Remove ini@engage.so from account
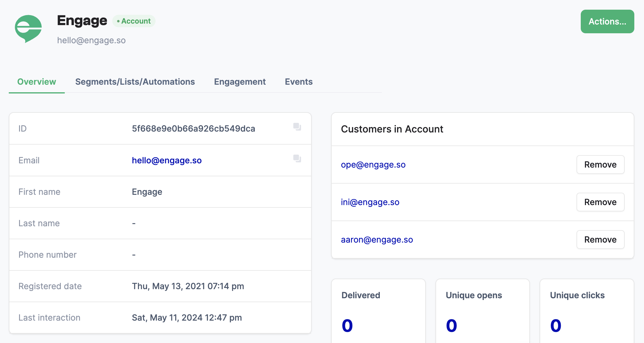The image size is (644, 343). click(600, 202)
